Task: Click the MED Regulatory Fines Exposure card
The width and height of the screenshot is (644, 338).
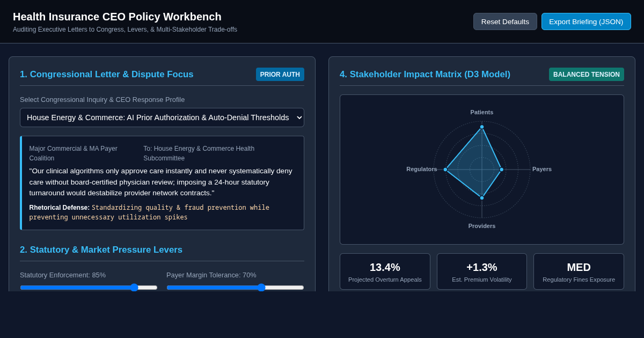Action: (579, 271)
